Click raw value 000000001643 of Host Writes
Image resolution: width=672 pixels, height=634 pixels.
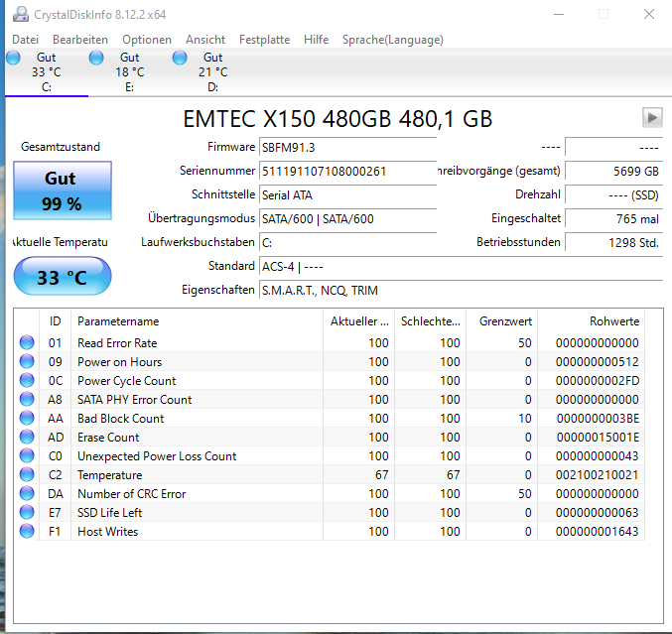[597, 531]
